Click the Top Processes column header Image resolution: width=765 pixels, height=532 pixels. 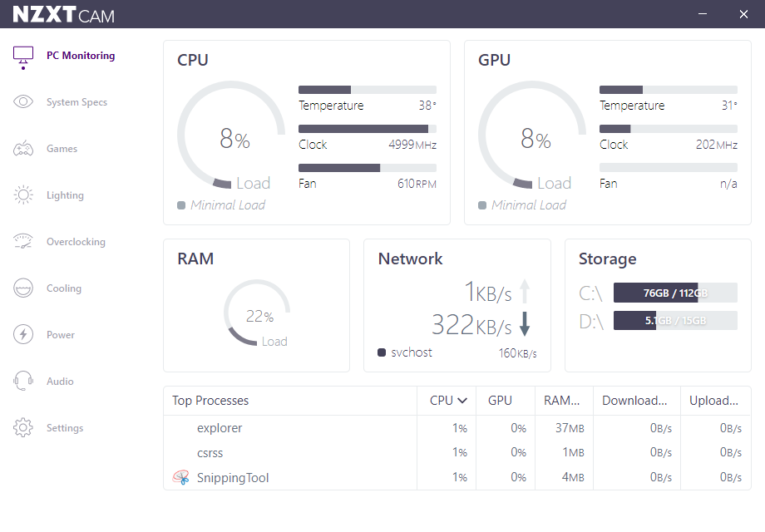tap(210, 401)
